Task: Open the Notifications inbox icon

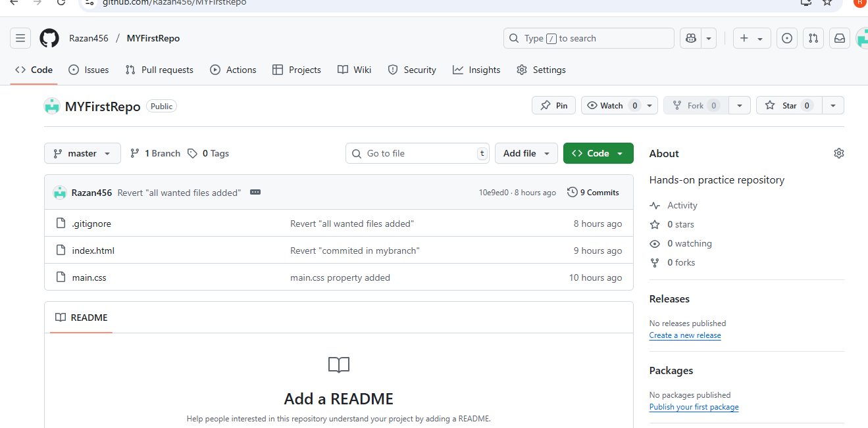Action: click(x=840, y=38)
